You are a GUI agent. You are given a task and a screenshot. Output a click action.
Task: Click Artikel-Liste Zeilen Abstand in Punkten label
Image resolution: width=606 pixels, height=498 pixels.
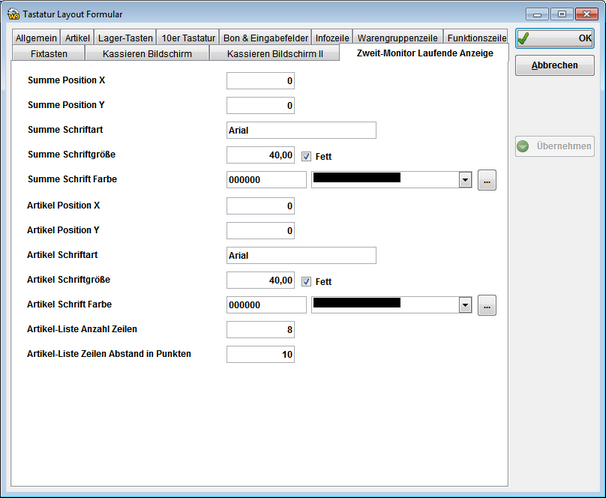pyautogui.click(x=109, y=354)
